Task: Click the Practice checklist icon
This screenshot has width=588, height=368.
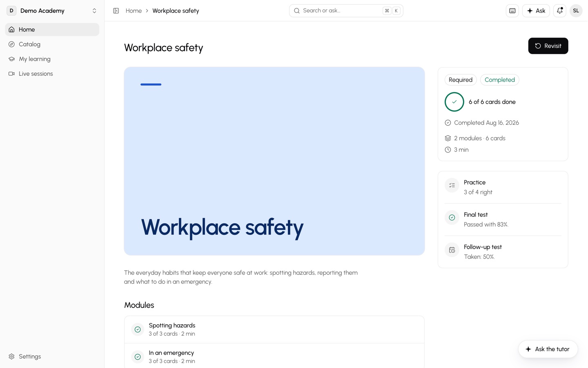Action: pyautogui.click(x=452, y=186)
